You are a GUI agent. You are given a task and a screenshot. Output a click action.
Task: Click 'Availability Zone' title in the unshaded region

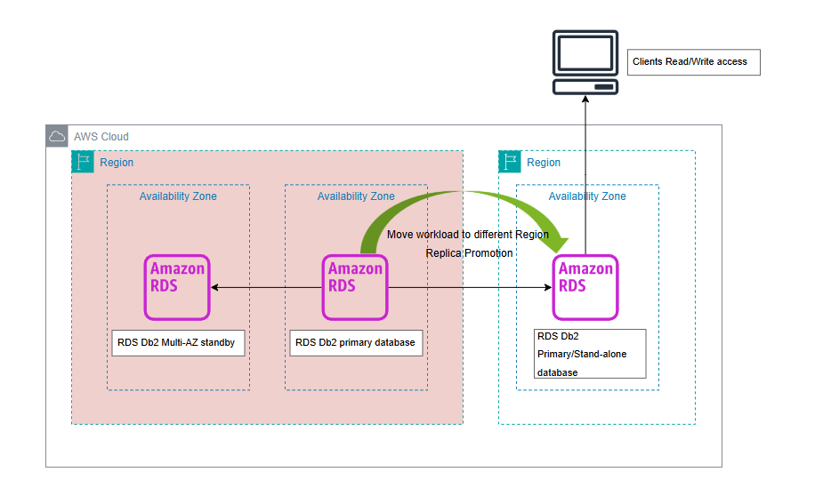click(587, 196)
